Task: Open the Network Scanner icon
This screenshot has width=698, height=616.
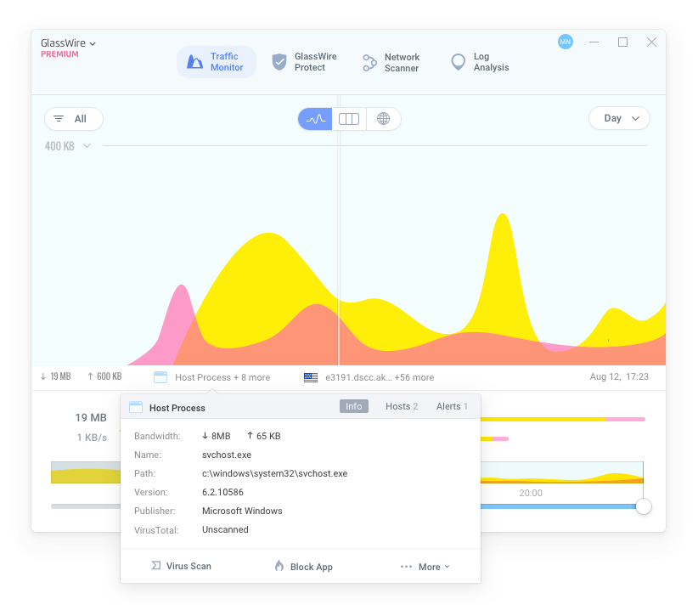Action: [369, 63]
